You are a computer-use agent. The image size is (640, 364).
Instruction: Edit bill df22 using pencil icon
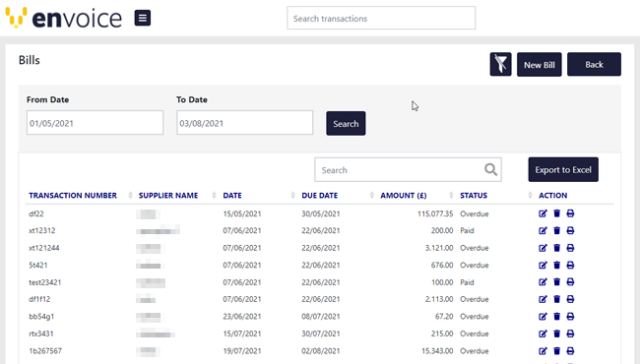coord(543,213)
